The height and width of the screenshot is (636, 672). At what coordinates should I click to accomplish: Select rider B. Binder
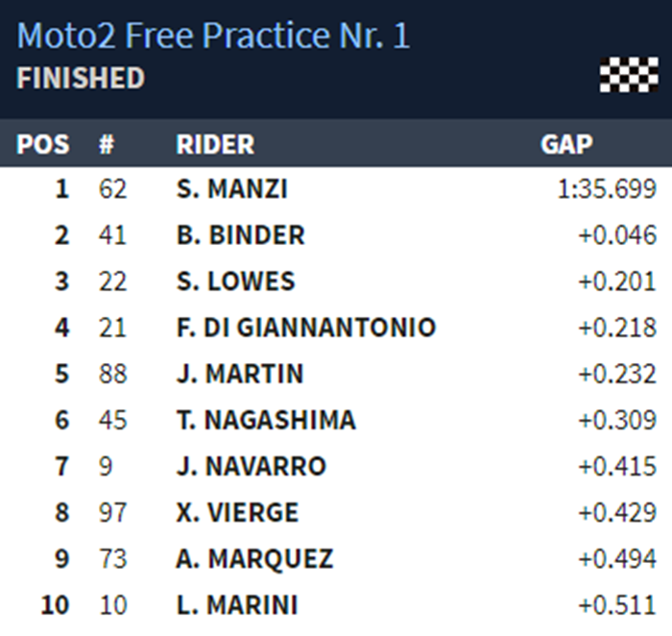(x=240, y=235)
